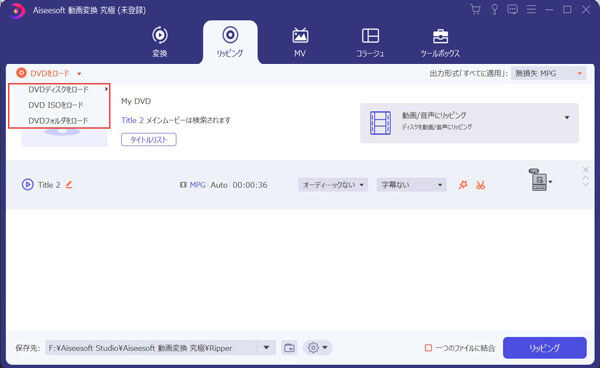Move Title 2 down with the arrow
The image size is (600, 368).
coord(585,184)
